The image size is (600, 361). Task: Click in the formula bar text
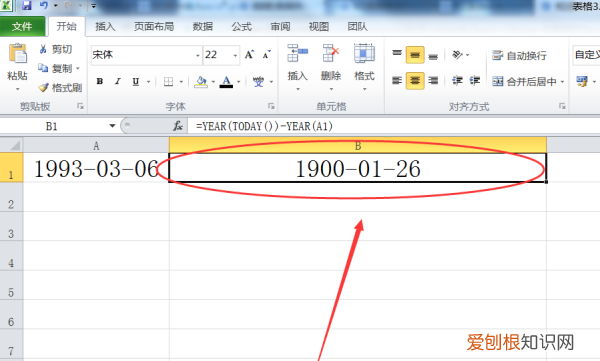coord(264,126)
